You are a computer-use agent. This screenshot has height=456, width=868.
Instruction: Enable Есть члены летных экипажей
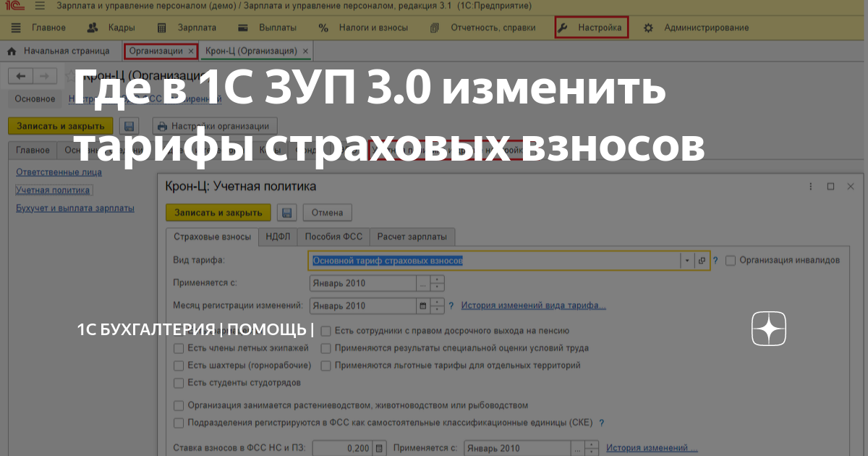click(179, 348)
